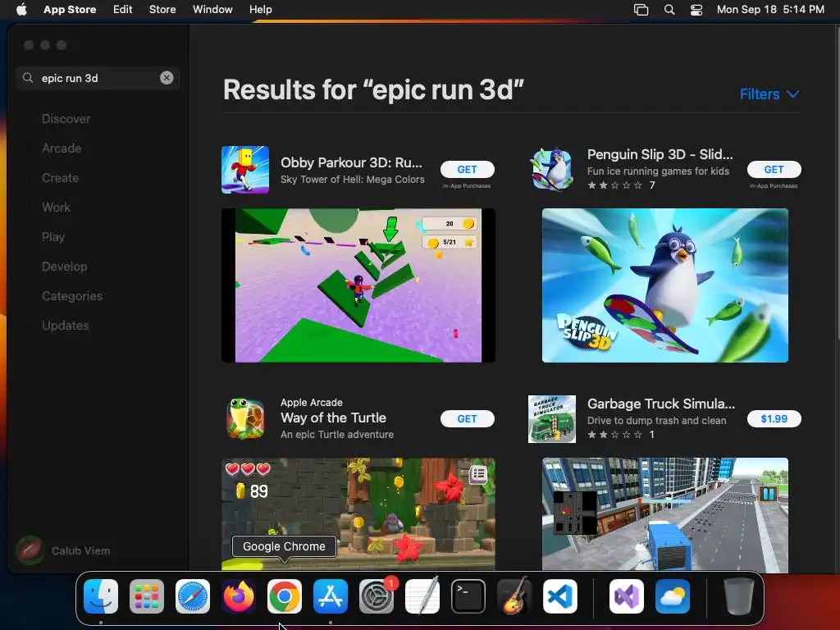Clear the search field text
The image size is (840, 630).
click(x=167, y=78)
